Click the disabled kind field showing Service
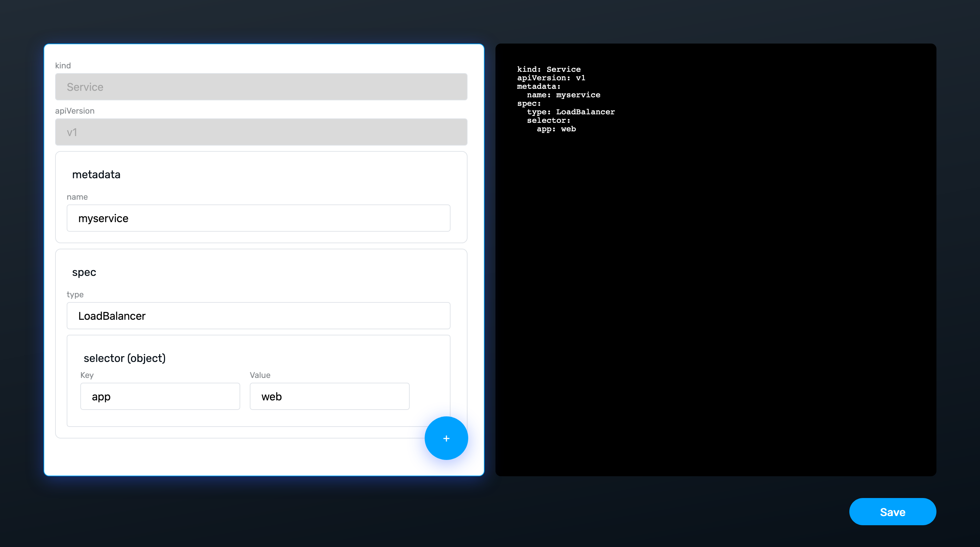The image size is (980, 547). point(261,87)
